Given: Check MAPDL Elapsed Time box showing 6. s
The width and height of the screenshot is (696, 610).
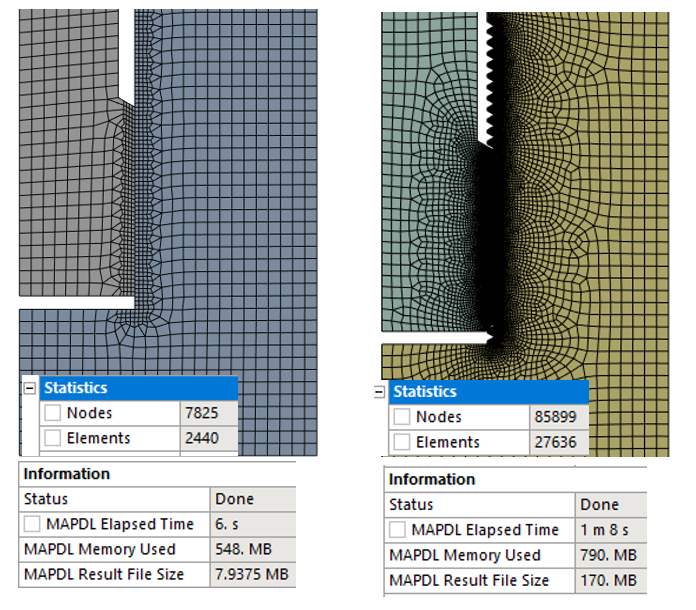Looking at the screenshot, I should coord(33,524).
